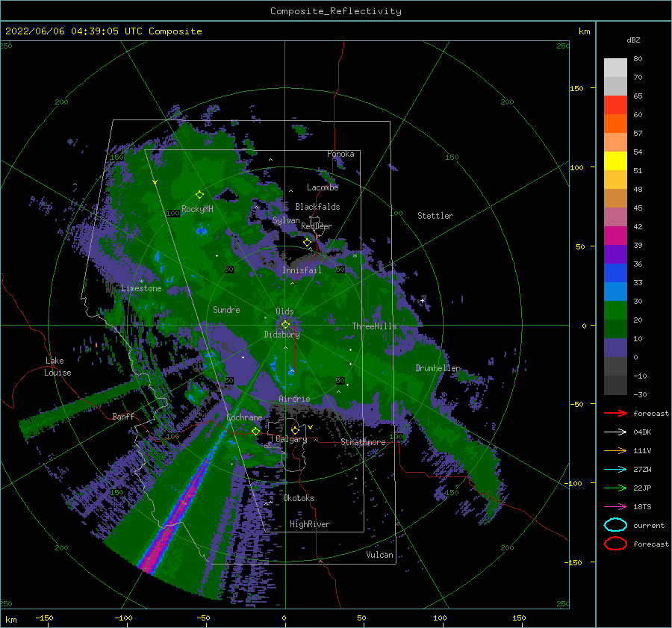This screenshot has height=628, width=672.
Task: Select the Strathmore label
Action: point(363,442)
